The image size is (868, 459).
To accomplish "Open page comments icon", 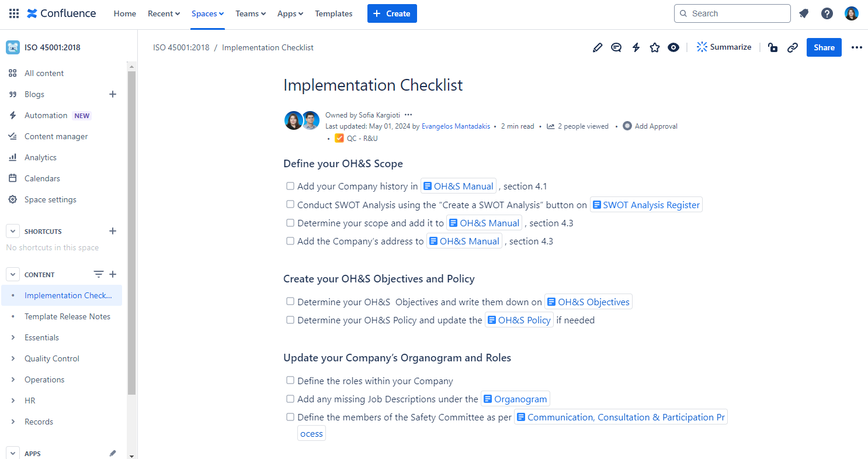I will pyautogui.click(x=616, y=47).
